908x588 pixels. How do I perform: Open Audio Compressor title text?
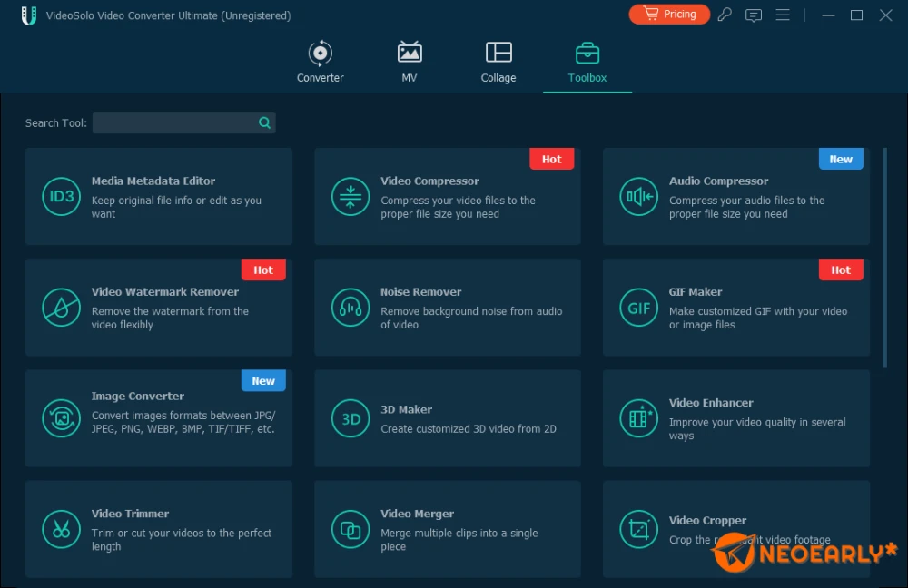pyautogui.click(x=718, y=181)
